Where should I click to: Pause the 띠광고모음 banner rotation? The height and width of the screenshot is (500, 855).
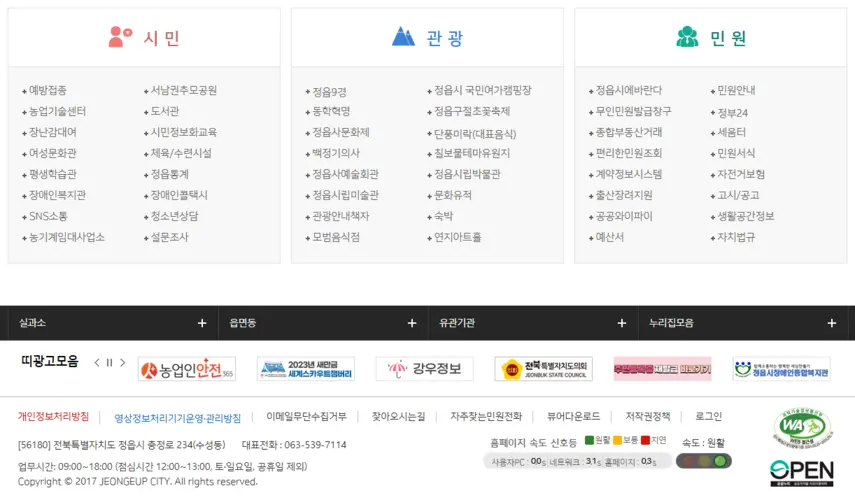point(110,363)
